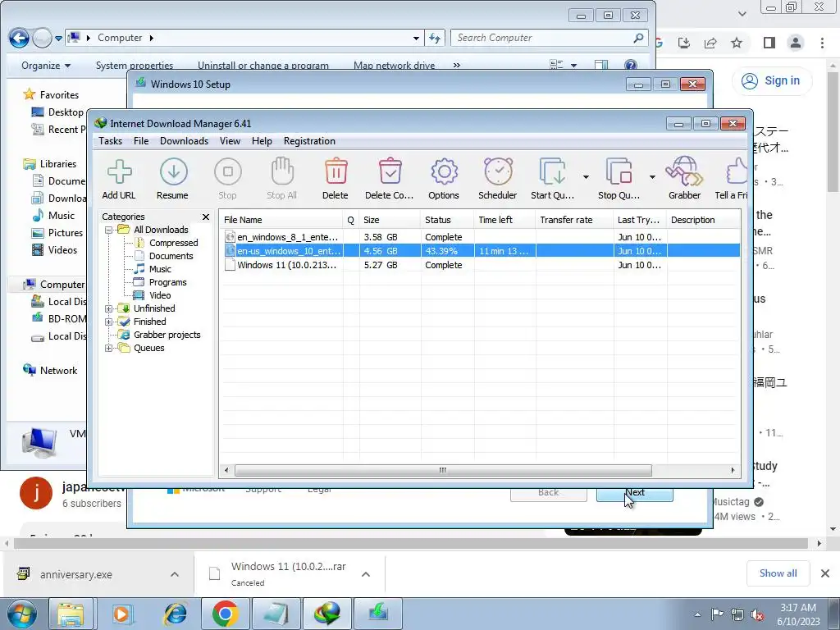Open anniversary.exe download options chevron

pos(175,574)
